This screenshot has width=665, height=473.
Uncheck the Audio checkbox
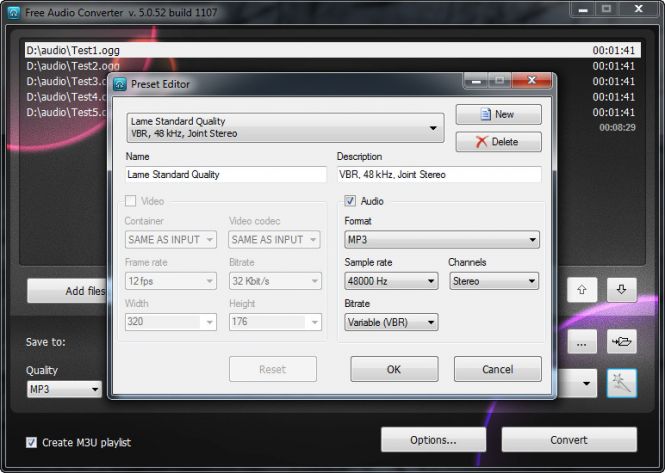tap(350, 201)
